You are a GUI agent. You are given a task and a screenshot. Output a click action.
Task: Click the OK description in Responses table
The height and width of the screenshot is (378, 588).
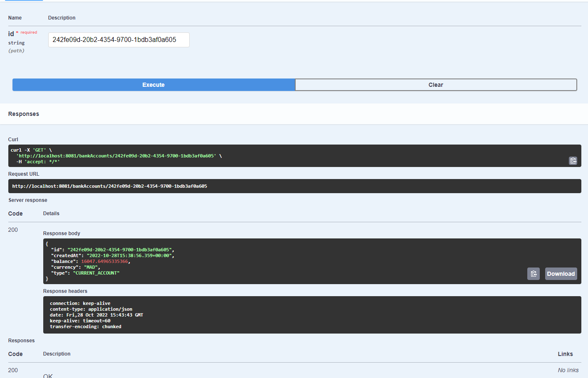click(48, 375)
